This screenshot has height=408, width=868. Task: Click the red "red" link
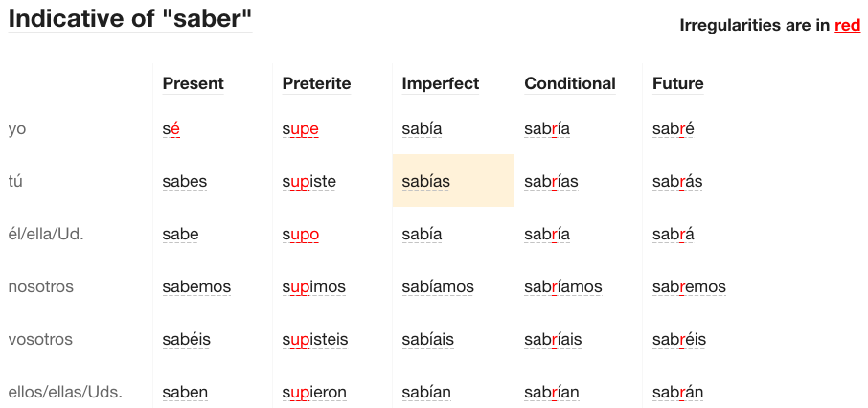coord(847,26)
